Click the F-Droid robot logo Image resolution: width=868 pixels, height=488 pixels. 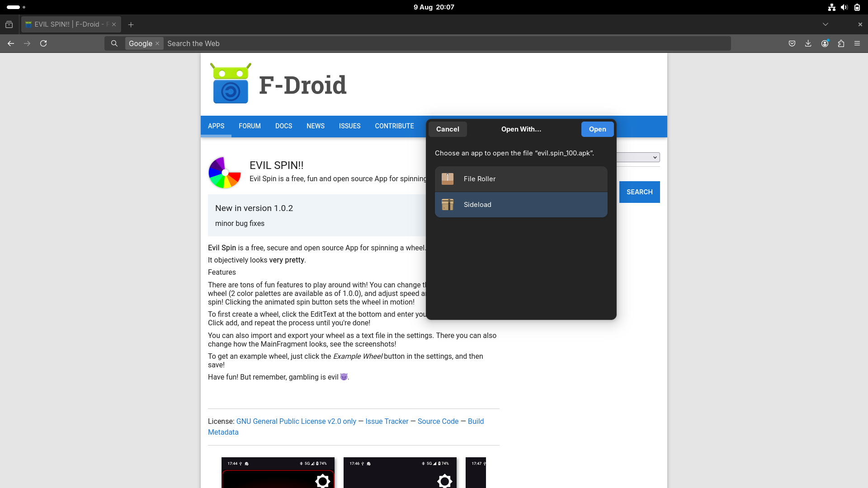click(231, 83)
